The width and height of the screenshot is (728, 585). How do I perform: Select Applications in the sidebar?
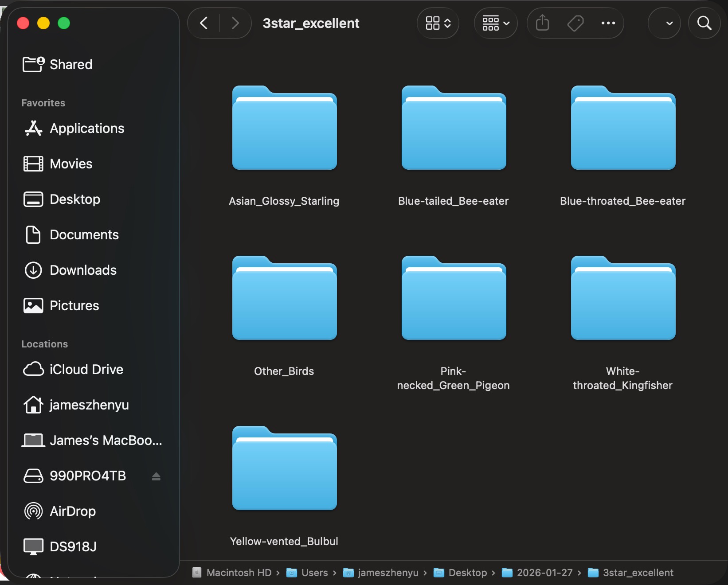87,128
